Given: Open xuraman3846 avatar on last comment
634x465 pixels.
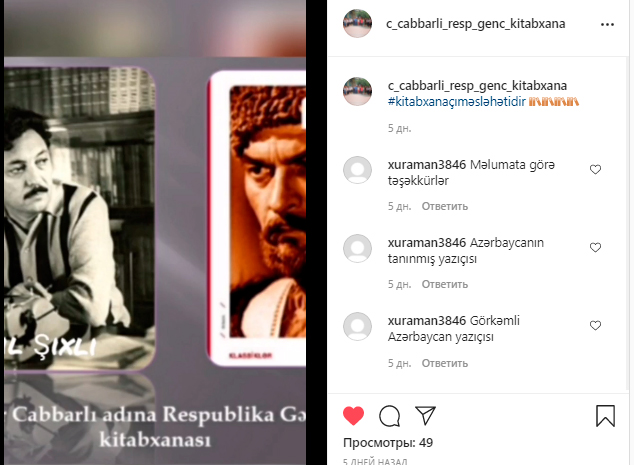Looking at the screenshot, I should (357, 326).
